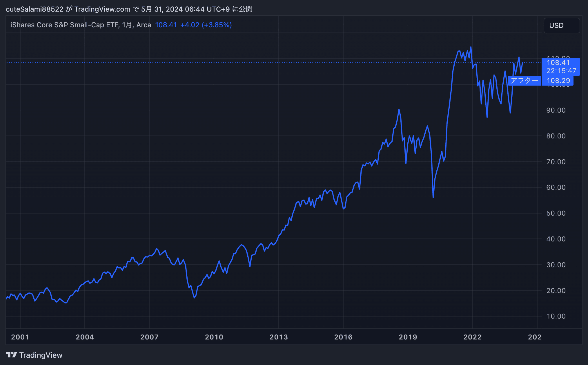Click the 40.00 price axis label
The image size is (588, 365).
[x=556, y=239]
